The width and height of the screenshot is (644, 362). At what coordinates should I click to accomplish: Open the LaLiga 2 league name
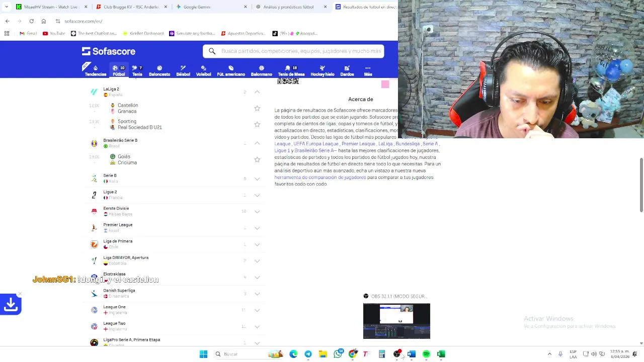pos(111,89)
